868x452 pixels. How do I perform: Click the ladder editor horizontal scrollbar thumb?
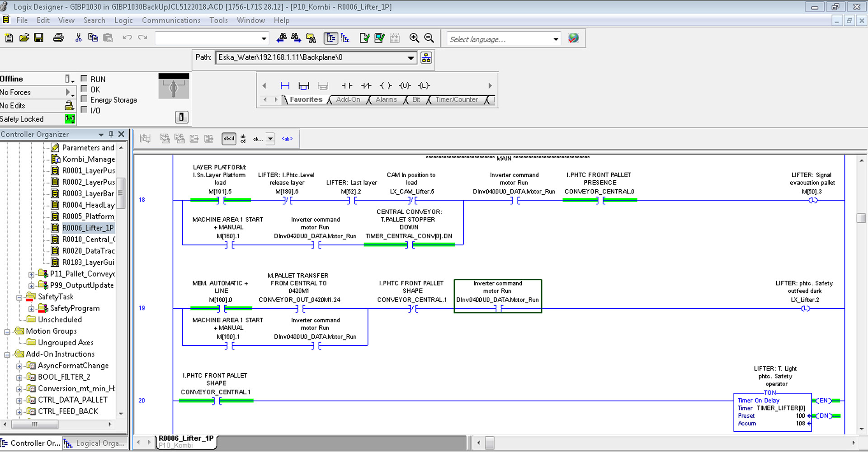pyautogui.click(x=490, y=443)
